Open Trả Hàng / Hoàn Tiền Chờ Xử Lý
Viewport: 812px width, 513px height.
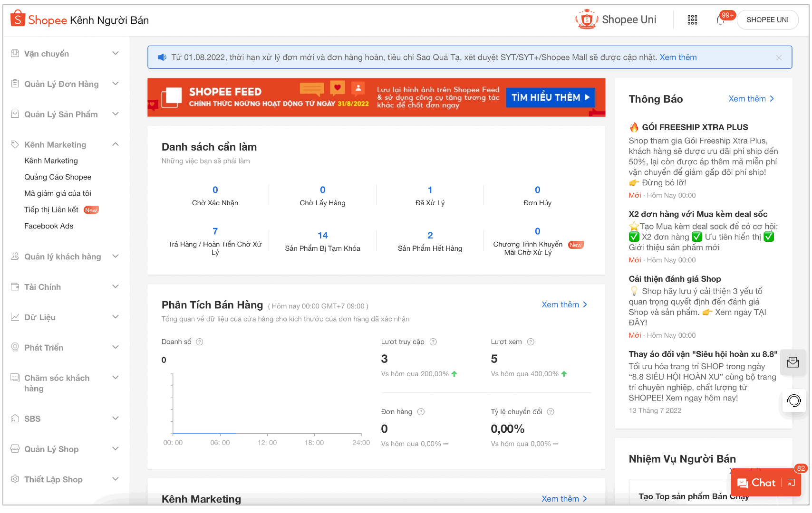click(215, 241)
